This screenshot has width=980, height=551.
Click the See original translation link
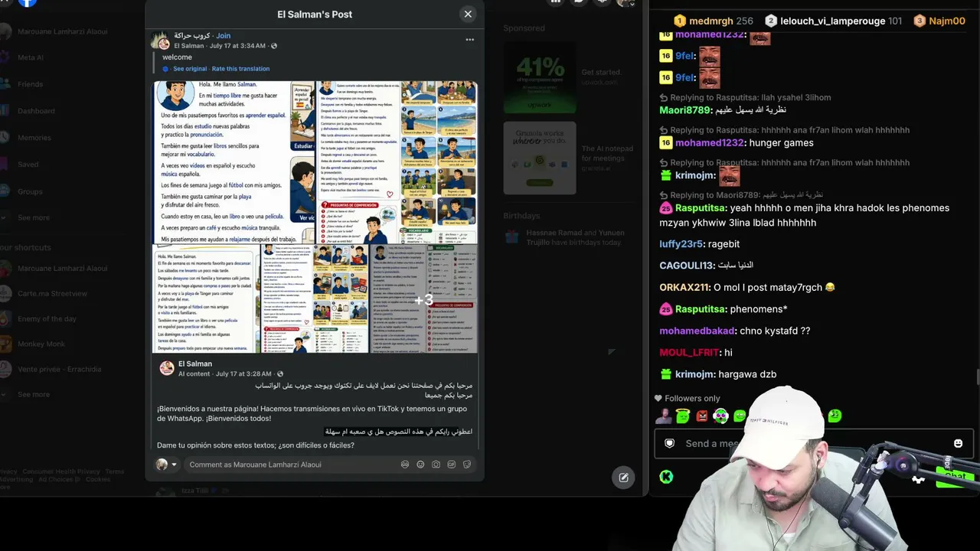190,69
